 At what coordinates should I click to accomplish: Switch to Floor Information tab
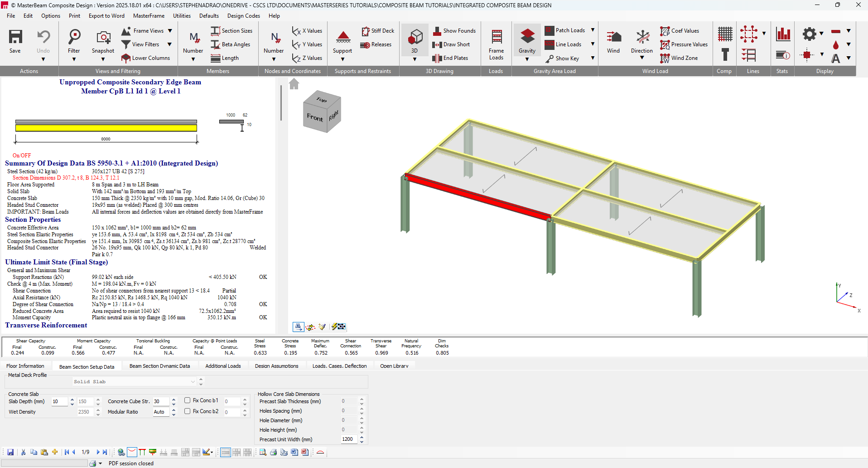pos(25,366)
